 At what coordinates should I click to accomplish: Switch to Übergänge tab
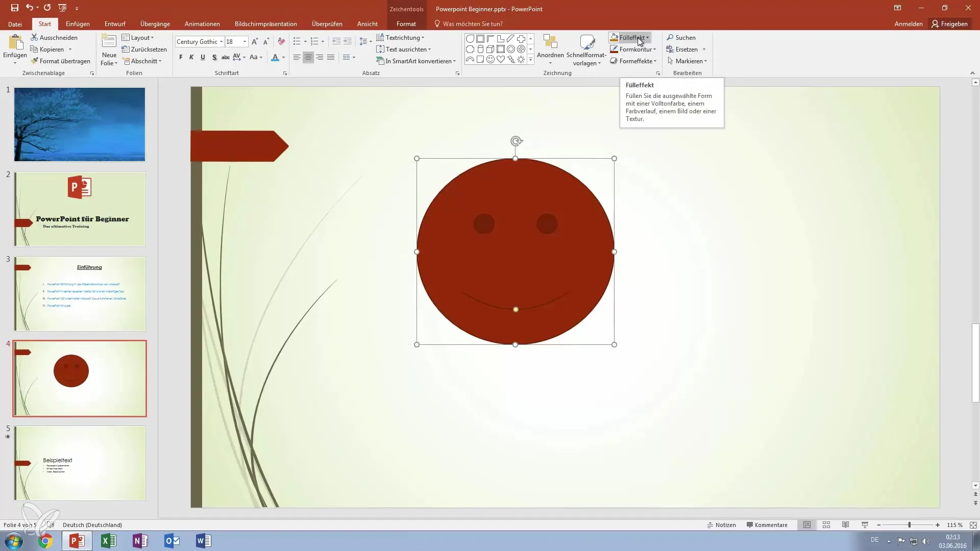tap(155, 24)
